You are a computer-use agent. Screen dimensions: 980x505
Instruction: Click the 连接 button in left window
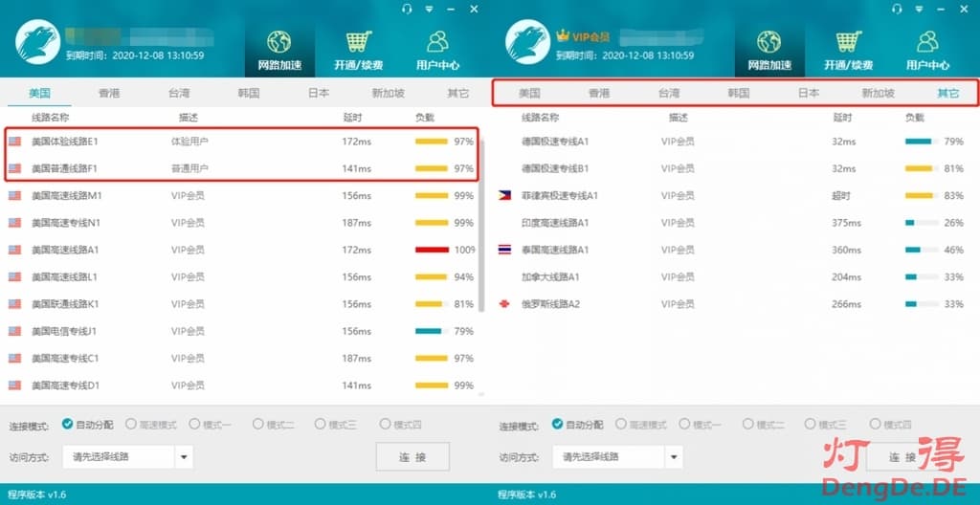click(x=412, y=457)
